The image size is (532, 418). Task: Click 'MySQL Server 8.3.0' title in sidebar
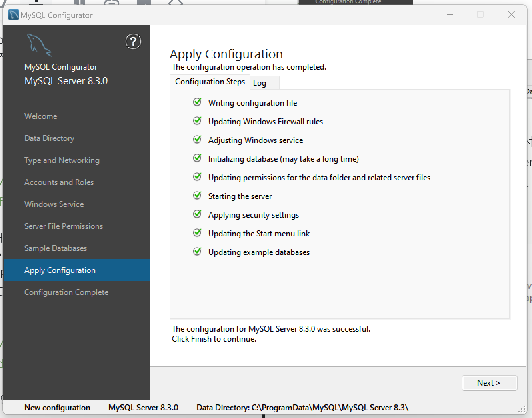click(x=66, y=81)
